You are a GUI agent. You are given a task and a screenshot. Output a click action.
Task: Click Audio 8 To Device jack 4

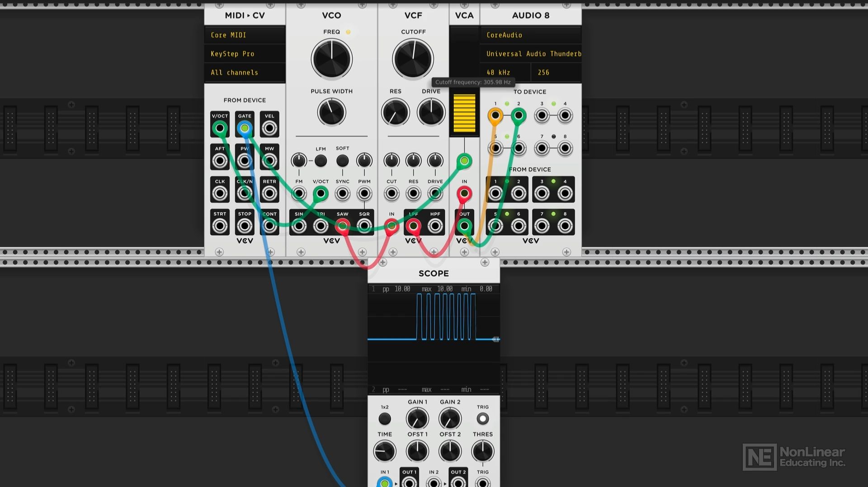[x=565, y=116]
